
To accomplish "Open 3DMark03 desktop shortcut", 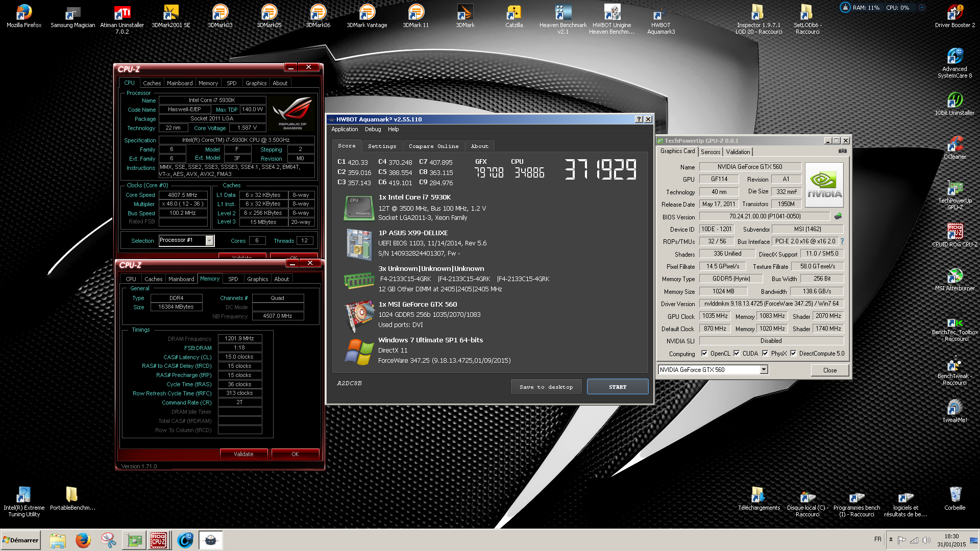I will click(220, 16).
